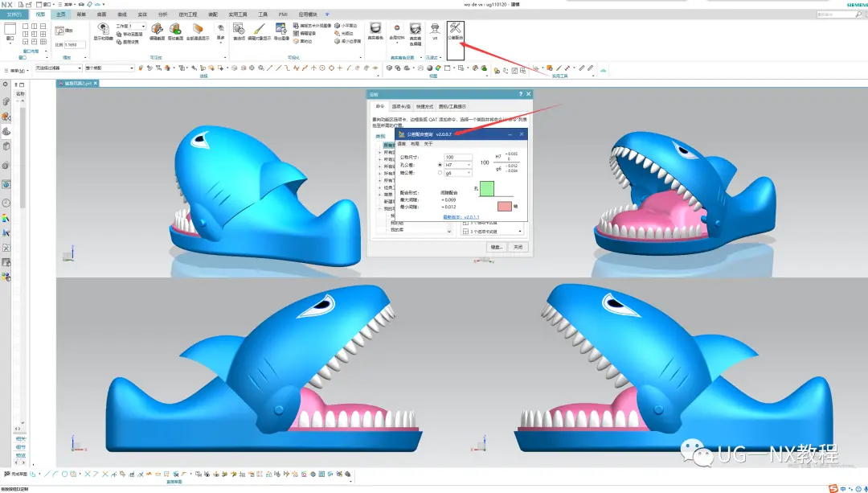
Task: Click the 比例 scale value field
Action: 75,45
